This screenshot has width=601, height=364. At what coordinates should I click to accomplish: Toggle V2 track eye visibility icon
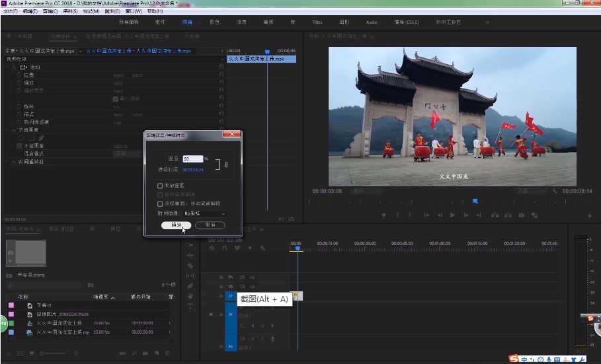tap(253, 286)
